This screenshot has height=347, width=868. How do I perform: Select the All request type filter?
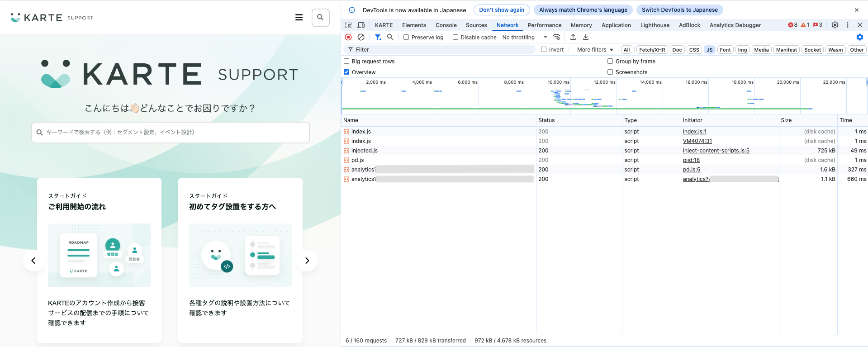[x=626, y=50]
